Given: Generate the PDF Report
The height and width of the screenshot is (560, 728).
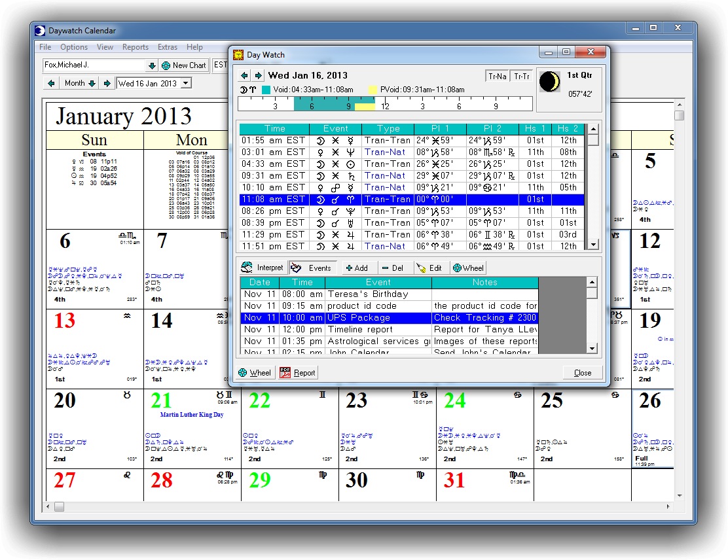Looking at the screenshot, I should [298, 373].
